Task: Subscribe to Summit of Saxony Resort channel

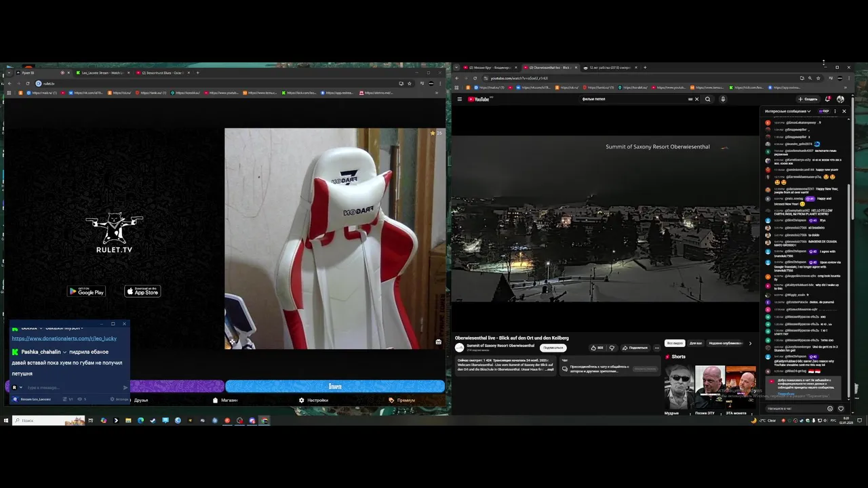Action: (x=553, y=348)
